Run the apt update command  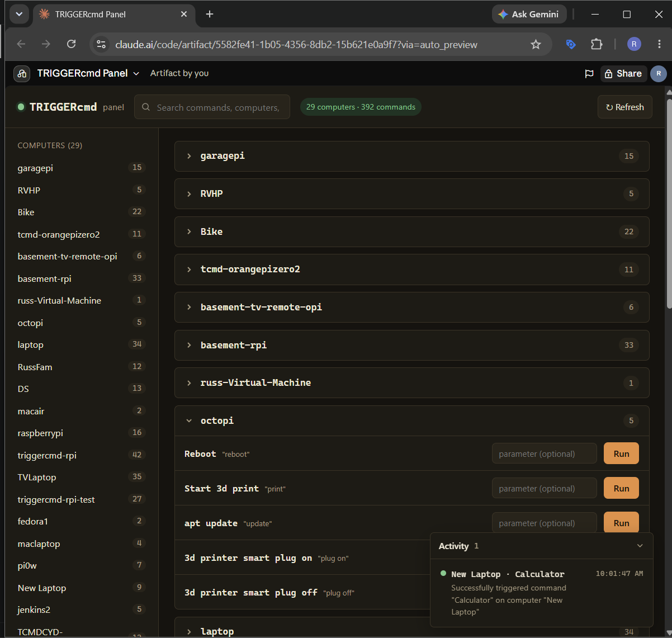(x=621, y=523)
